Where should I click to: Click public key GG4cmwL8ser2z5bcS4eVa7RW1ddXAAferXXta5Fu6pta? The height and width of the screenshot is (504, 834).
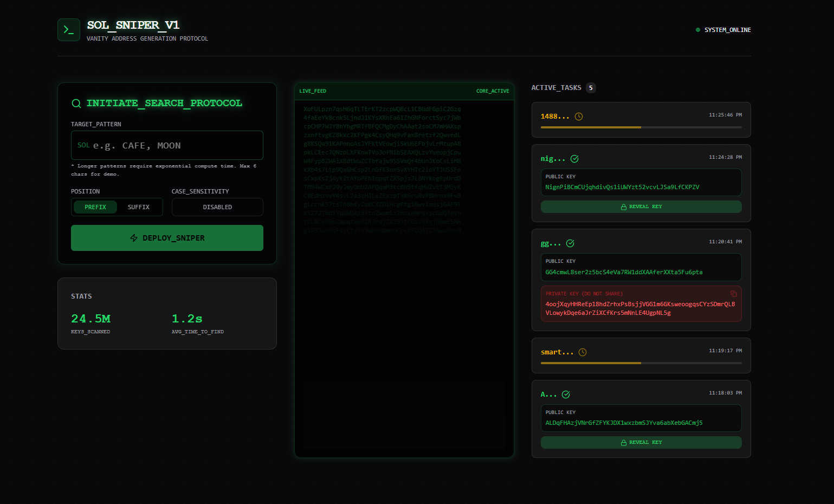click(x=624, y=272)
